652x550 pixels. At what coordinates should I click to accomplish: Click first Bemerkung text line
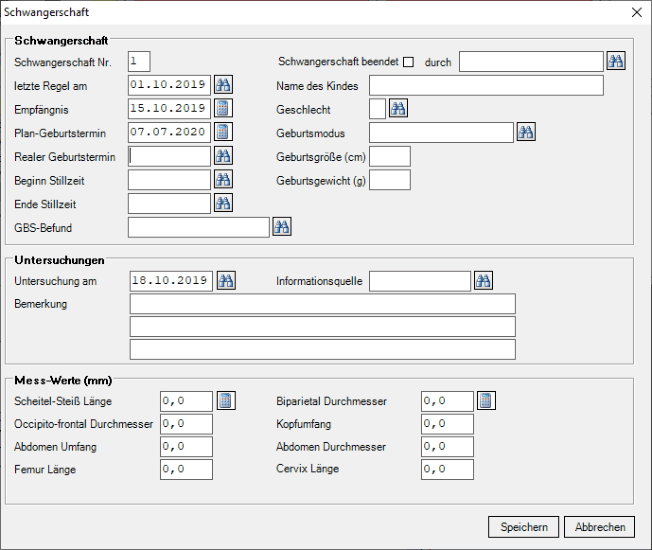[323, 304]
